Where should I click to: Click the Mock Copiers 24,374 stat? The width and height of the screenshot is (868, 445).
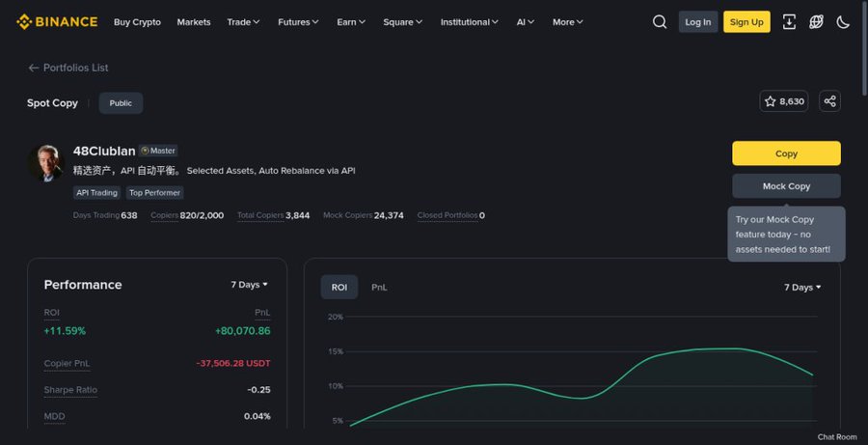coord(364,215)
